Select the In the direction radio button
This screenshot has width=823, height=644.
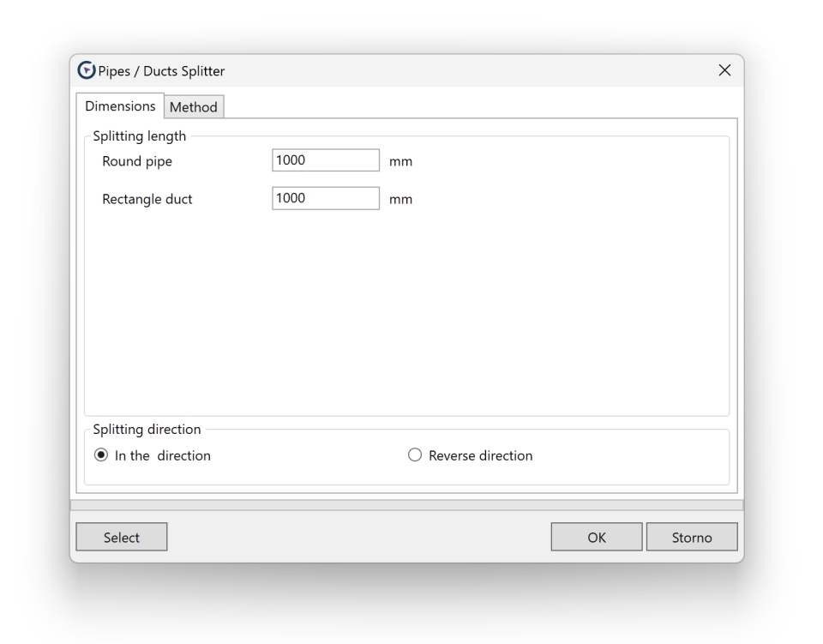pyautogui.click(x=101, y=456)
